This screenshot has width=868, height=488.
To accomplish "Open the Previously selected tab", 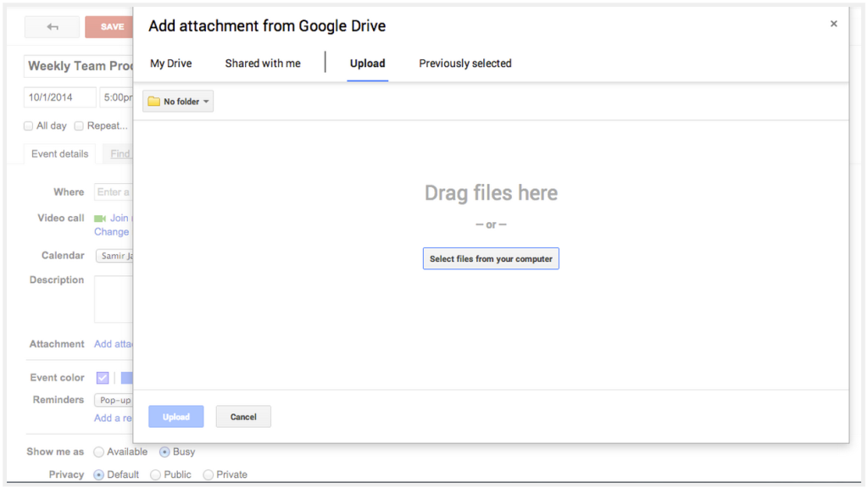I will [465, 64].
